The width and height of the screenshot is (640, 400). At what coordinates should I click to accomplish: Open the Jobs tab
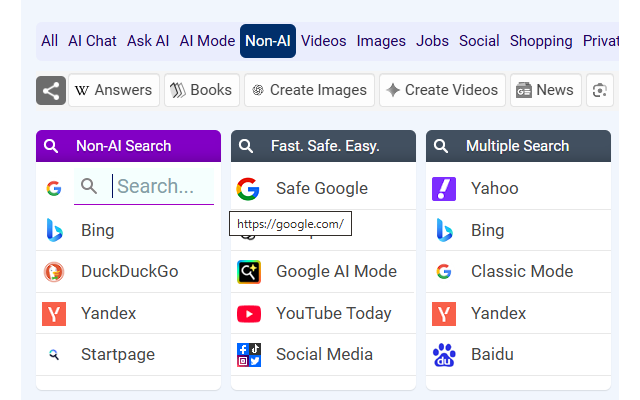(432, 41)
